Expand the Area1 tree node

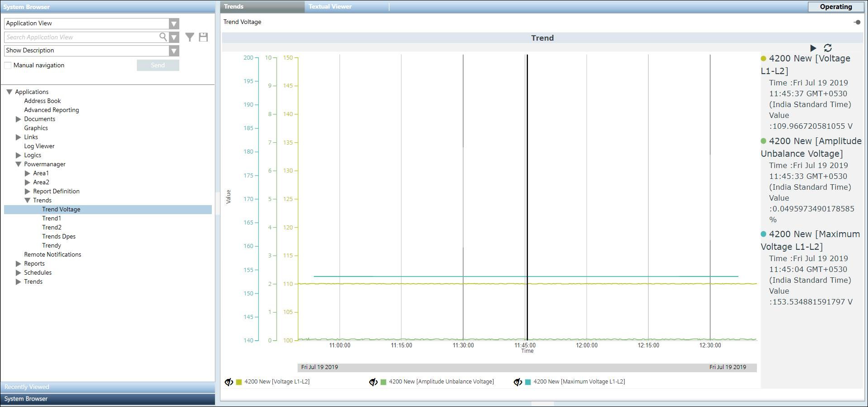[28, 173]
